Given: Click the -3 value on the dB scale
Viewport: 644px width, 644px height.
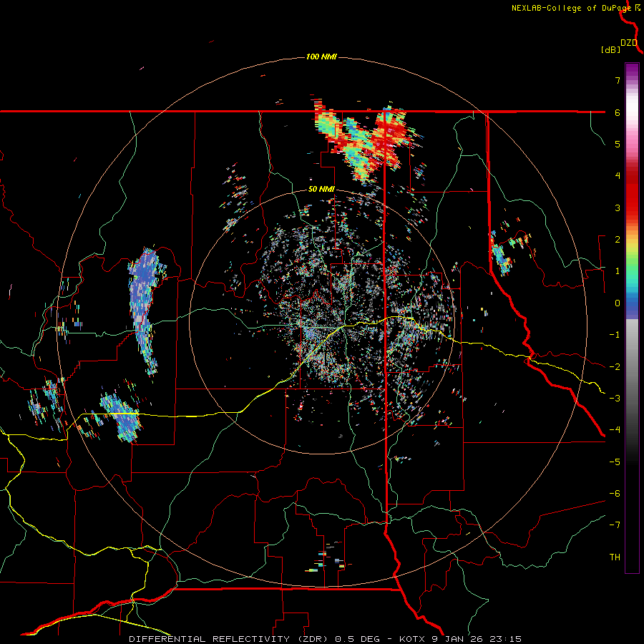Looking at the screenshot, I should (615, 399).
